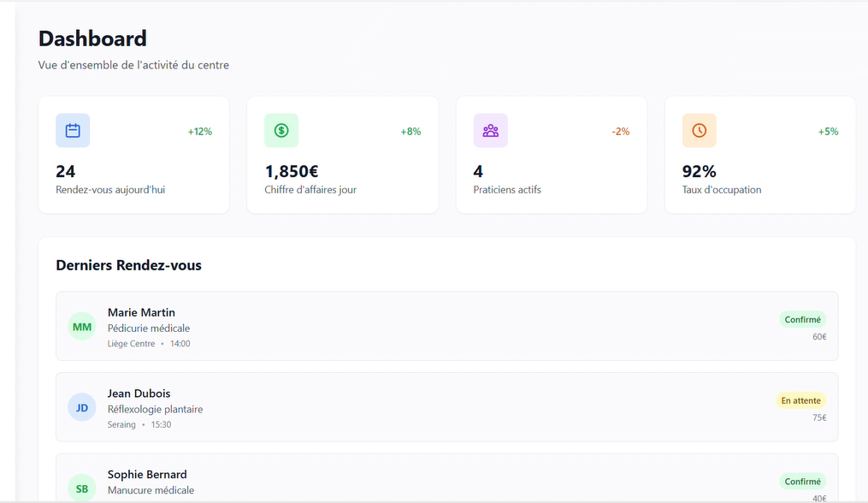Select the green +12% growth indicator

(199, 131)
